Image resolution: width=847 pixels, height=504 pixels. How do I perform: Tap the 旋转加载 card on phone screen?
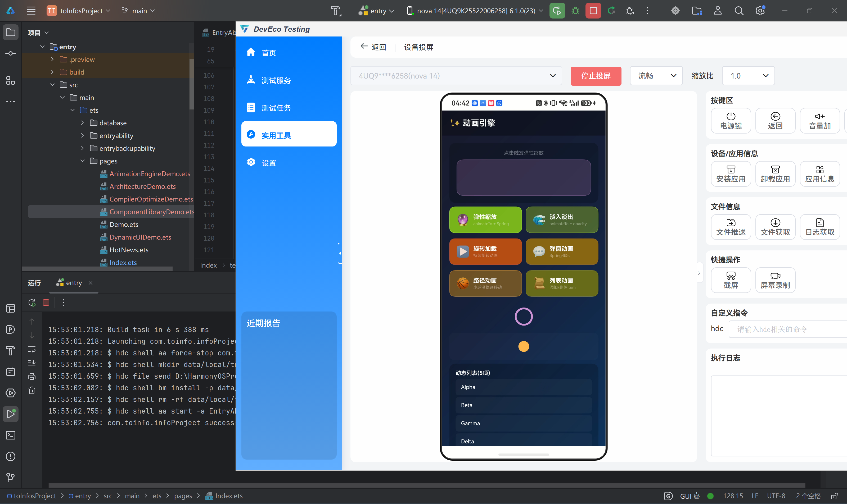(485, 251)
